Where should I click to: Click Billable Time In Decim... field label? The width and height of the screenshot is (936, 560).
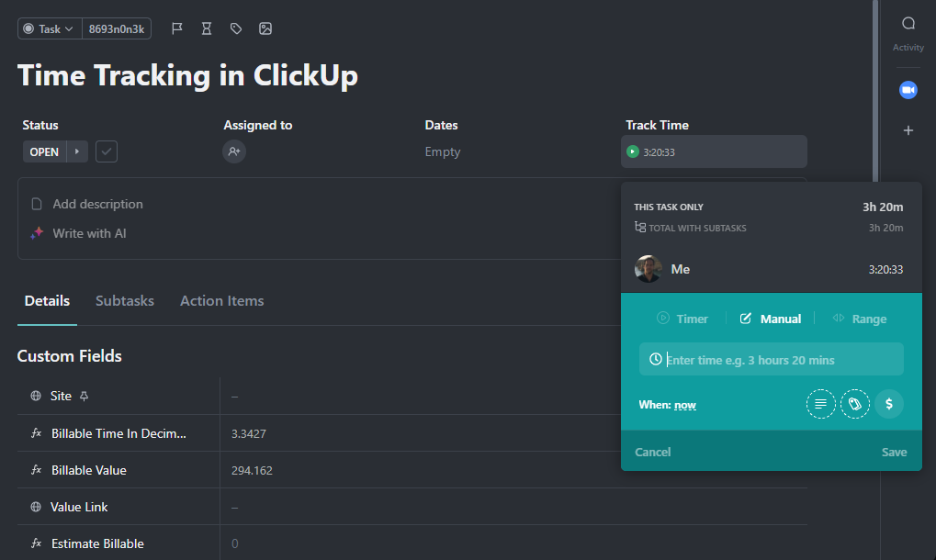tap(118, 433)
